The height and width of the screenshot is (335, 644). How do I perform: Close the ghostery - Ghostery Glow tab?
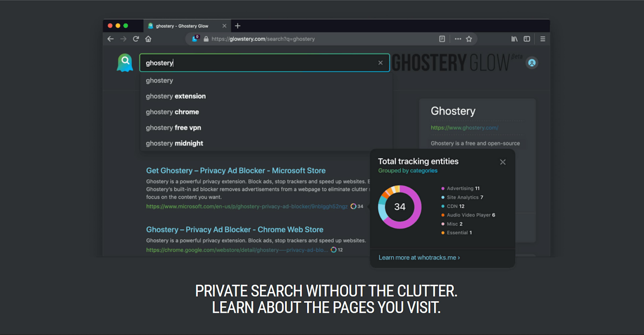(x=224, y=26)
